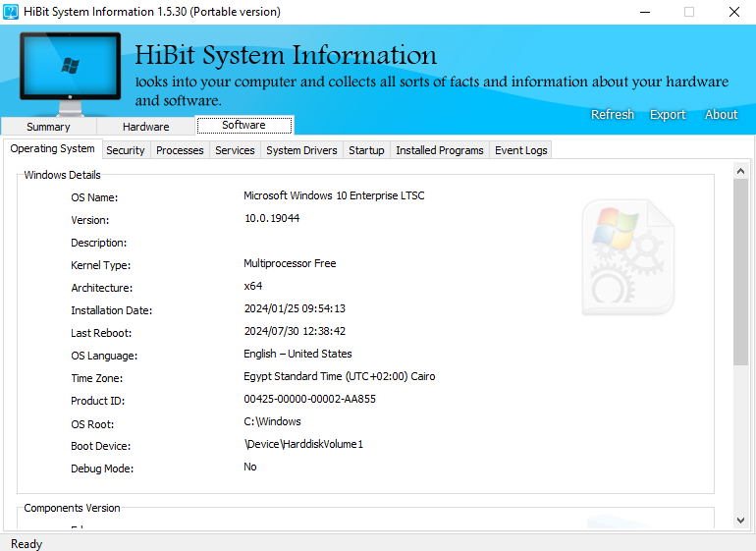
Task: Click the 'Ready' status bar text
Action: pos(27,544)
